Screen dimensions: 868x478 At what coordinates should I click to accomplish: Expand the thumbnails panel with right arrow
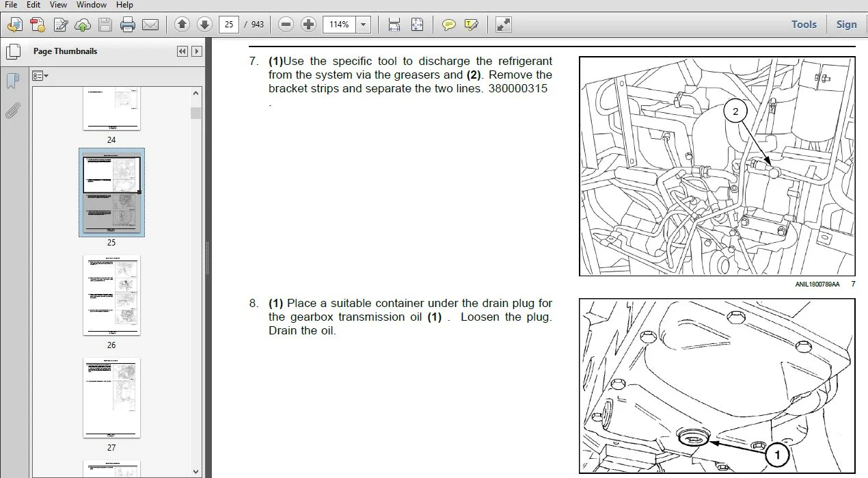[x=197, y=51]
